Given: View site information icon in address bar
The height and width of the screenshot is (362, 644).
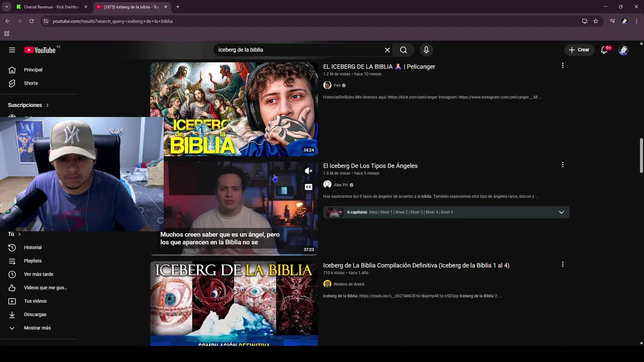Looking at the screenshot, I should click(46, 21).
